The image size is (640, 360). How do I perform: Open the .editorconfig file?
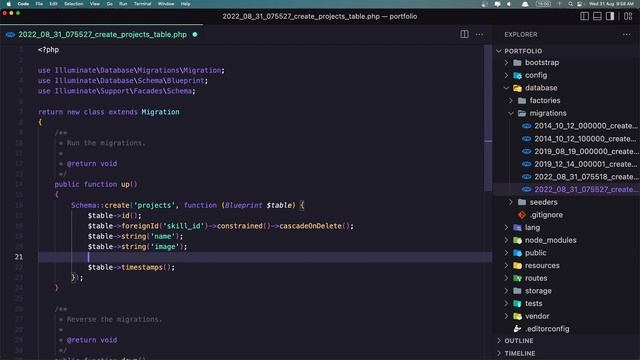[x=567, y=329]
